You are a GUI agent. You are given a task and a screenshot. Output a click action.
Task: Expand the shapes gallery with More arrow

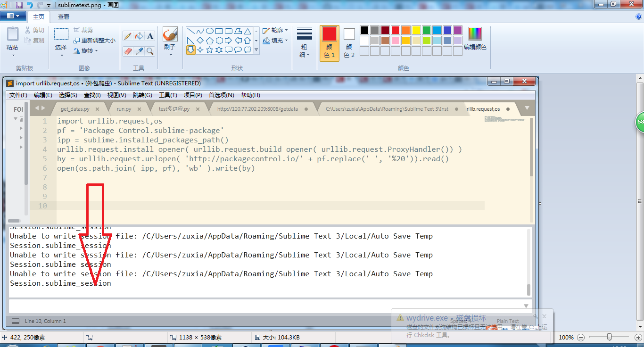256,50
